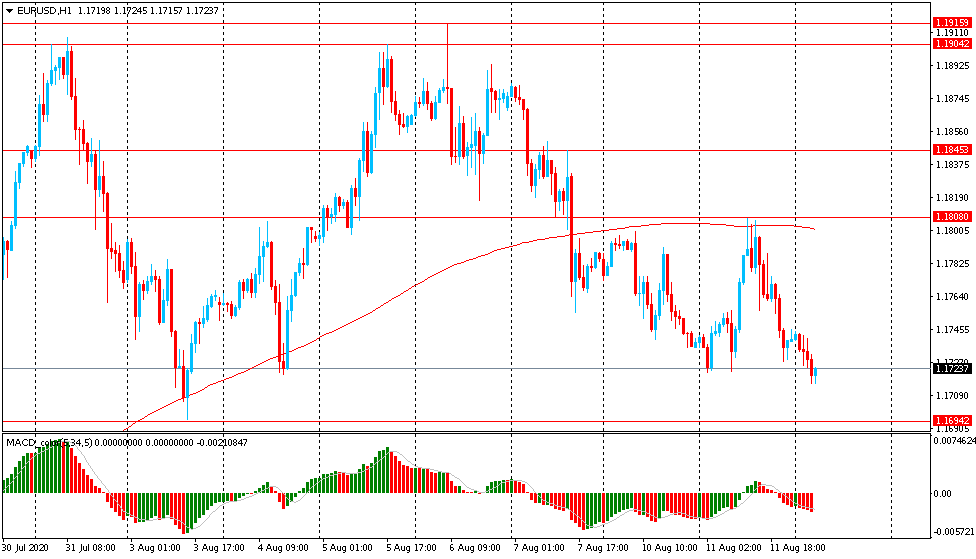Click the current price tag 1.17237
Screen dimensions: 976x559
[952, 369]
